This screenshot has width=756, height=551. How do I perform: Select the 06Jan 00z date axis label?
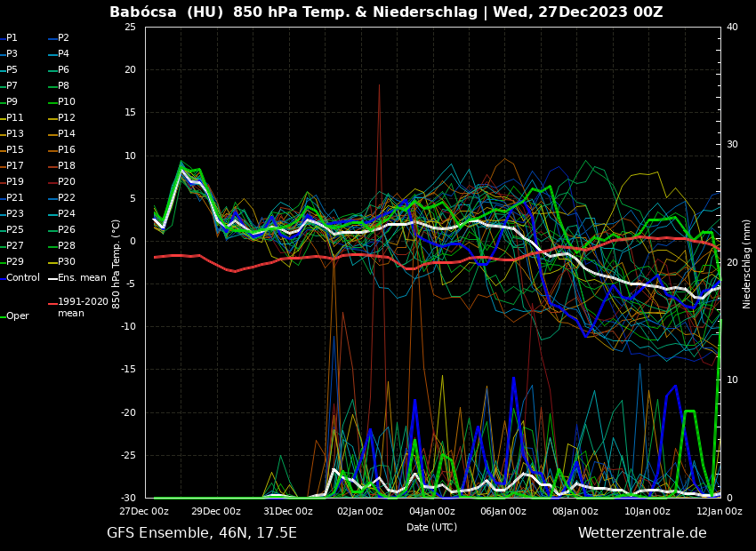pyautogui.click(x=503, y=511)
